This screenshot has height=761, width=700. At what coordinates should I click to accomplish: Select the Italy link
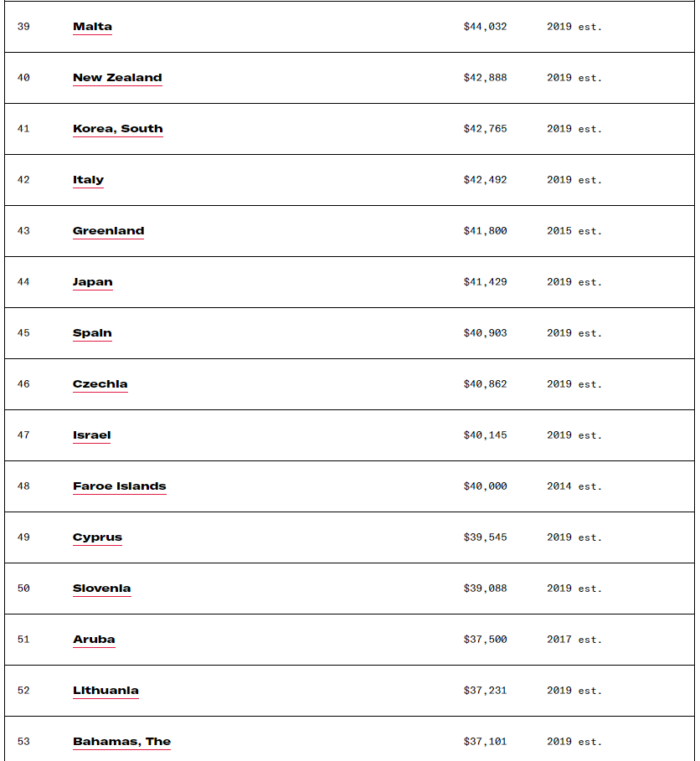click(88, 180)
